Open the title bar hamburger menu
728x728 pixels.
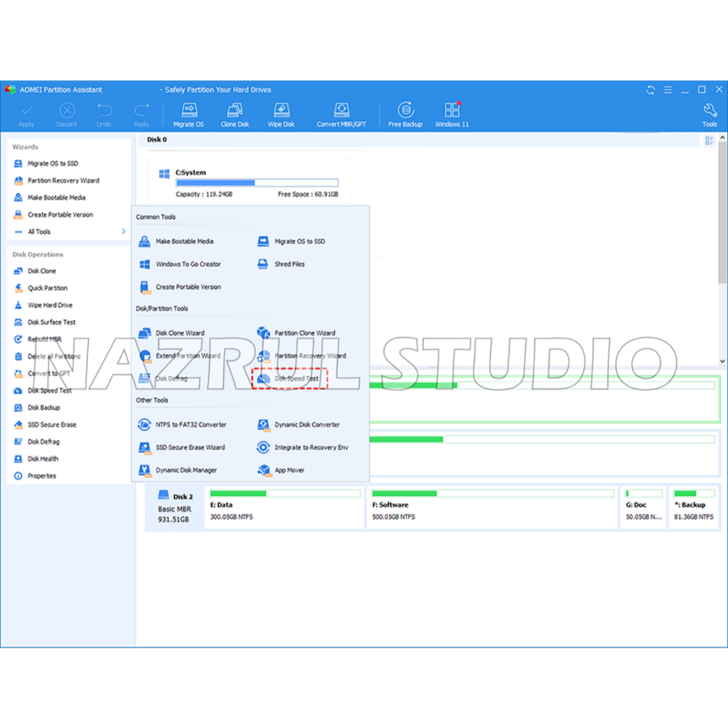tap(668, 90)
